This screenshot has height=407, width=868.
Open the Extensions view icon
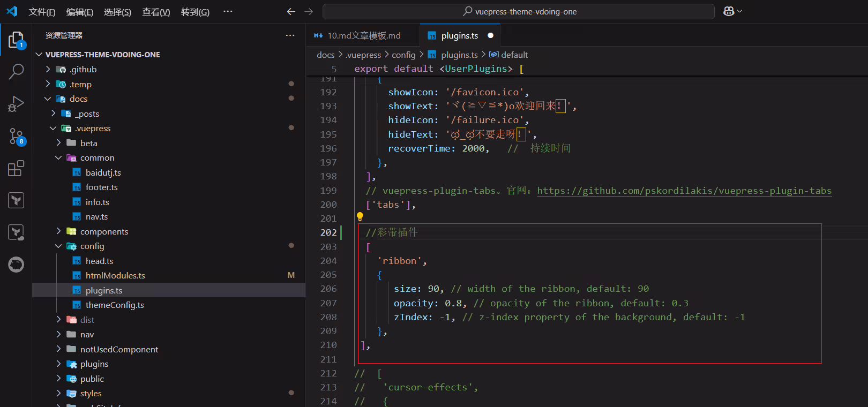coord(16,168)
